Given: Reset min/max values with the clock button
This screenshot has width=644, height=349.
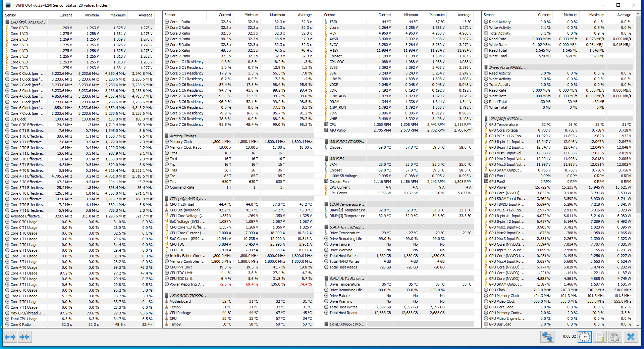Looking at the screenshot, I should [585, 337].
